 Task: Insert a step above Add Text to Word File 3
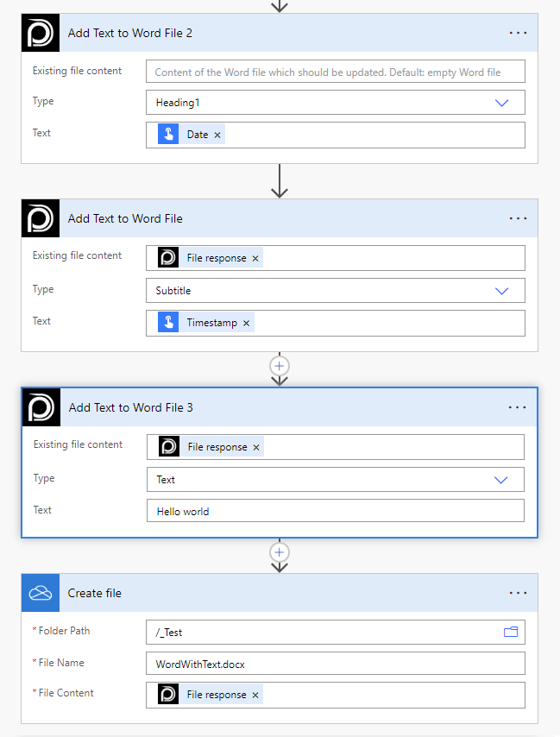coord(279,365)
